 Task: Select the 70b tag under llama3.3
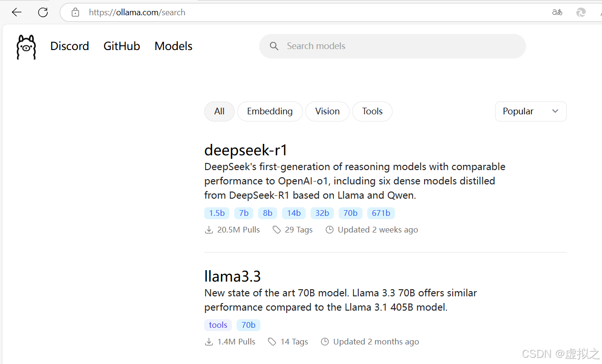click(x=249, y=325)
